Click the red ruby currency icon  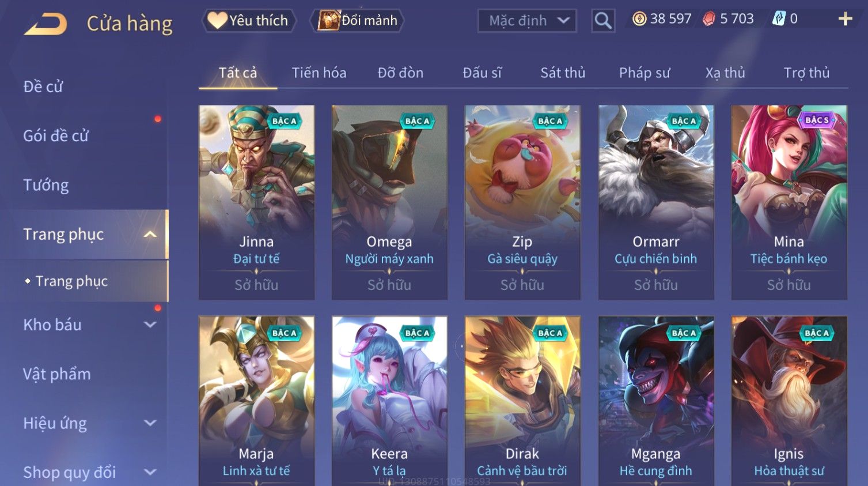click(708, 19)
